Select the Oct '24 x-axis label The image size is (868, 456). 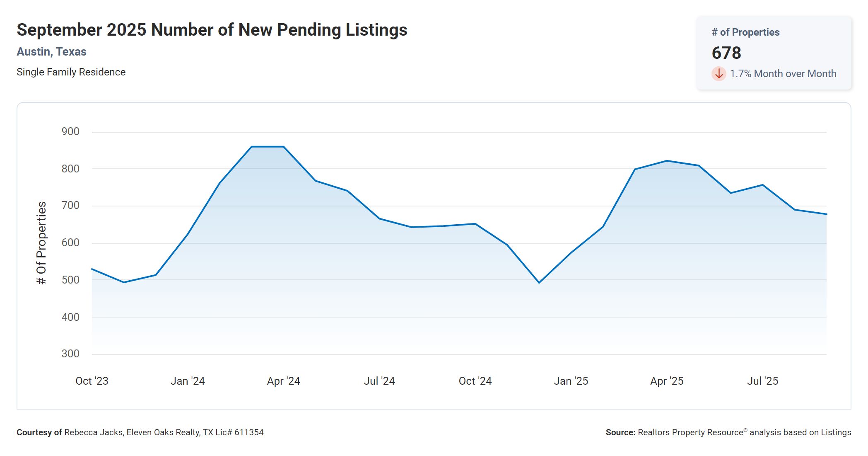475,381
